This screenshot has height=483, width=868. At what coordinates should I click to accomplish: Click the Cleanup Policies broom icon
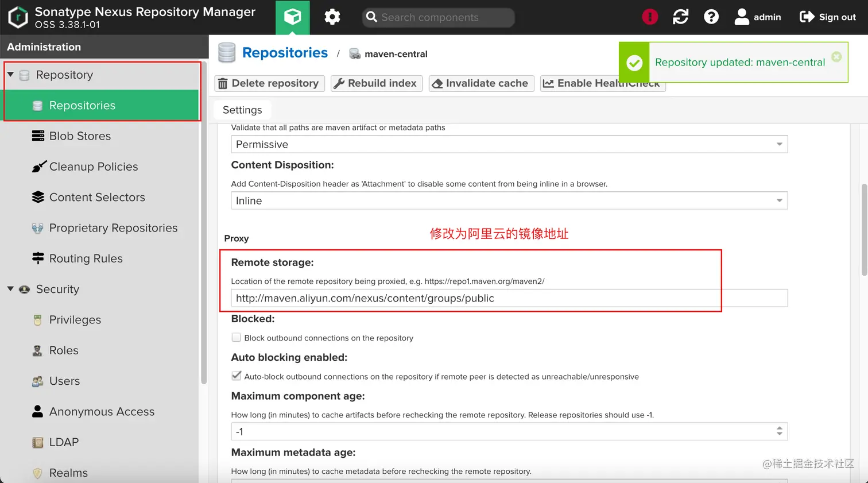38,167
